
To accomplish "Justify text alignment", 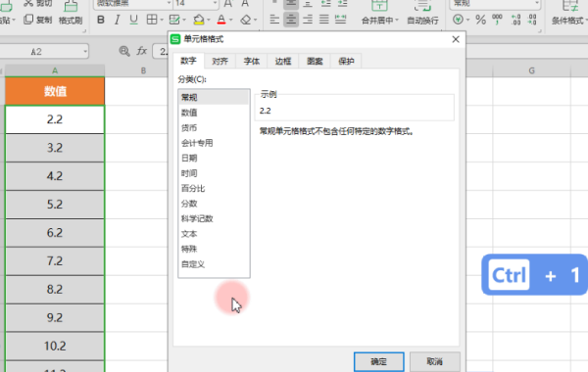I will (x=324, y=20).
